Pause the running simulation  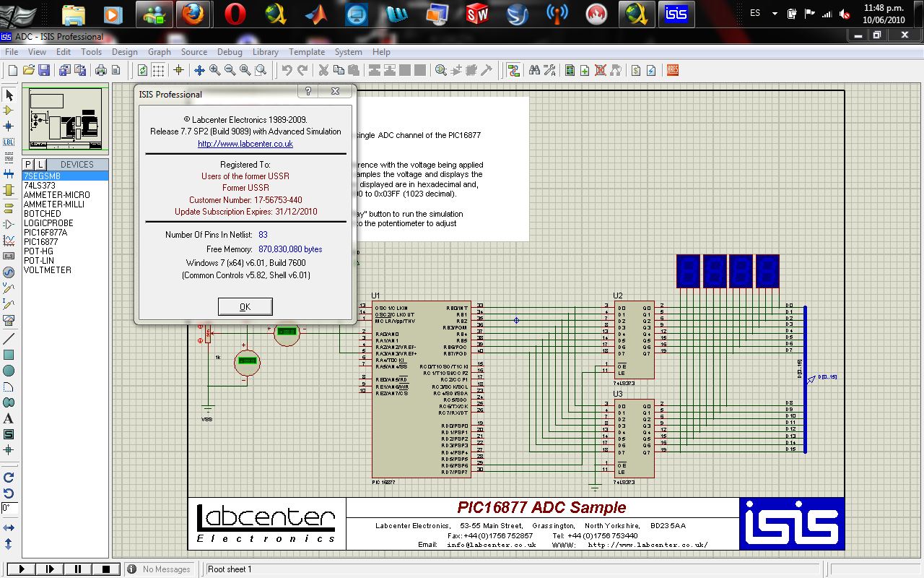[x=79, y=569]
